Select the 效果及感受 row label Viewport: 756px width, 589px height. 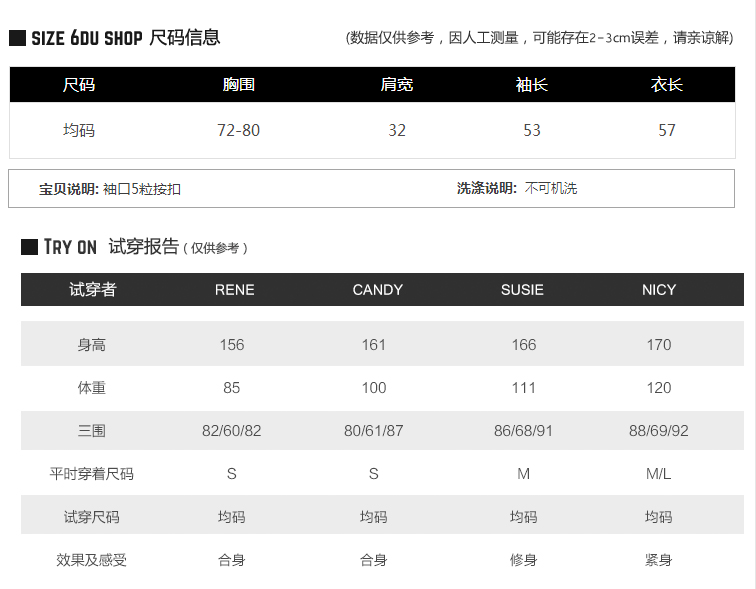pyautogui.click(x=92, y=560)
